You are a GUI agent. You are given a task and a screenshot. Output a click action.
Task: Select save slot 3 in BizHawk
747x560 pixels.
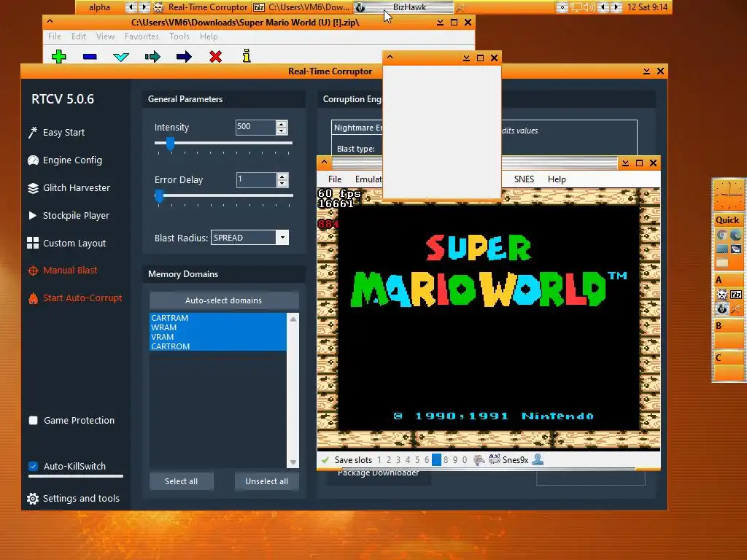[398, 460]
